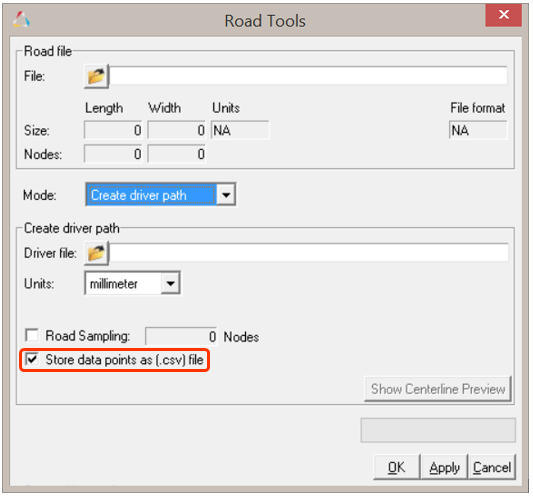Click the Apply button
Viewport: 533px width, 498px height.
click(x=444, y=467)
